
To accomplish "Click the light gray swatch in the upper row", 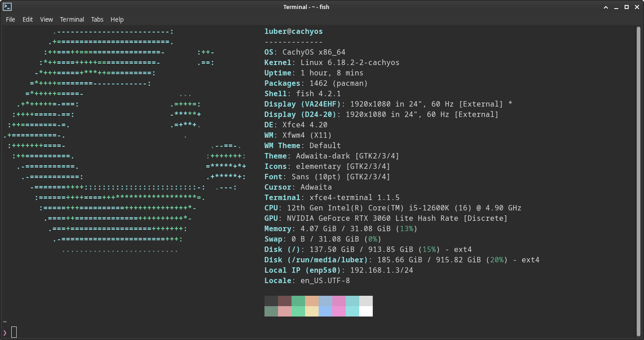I will tap(366, 301).
